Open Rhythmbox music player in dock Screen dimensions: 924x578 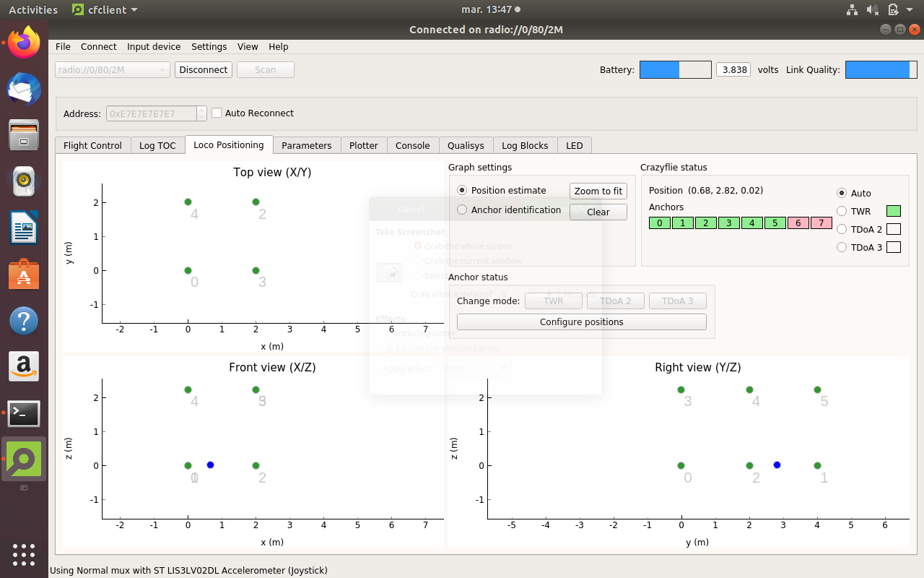pyautogui.click(x=24, y=181)
